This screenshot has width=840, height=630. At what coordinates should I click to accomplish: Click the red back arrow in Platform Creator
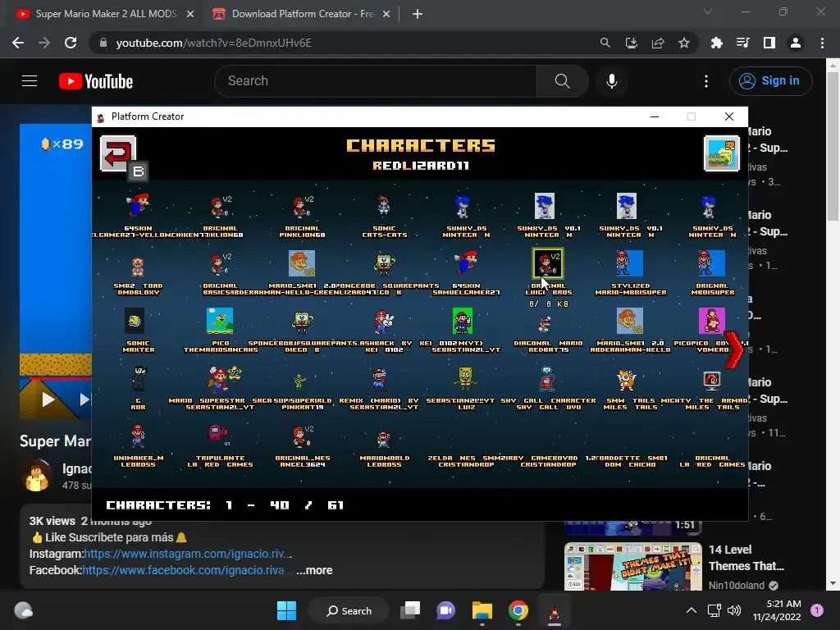118,153
